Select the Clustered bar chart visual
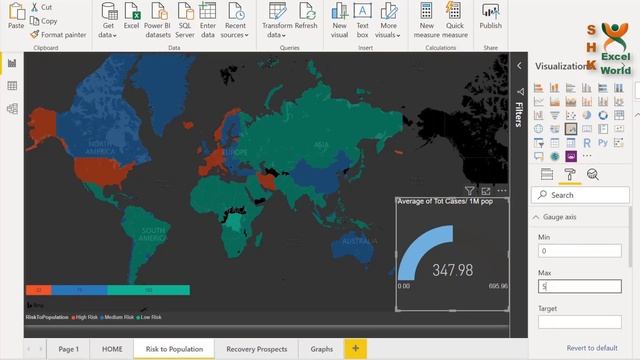Image resolution: width=640 pixels, height=360 pixels. [571, 88]
